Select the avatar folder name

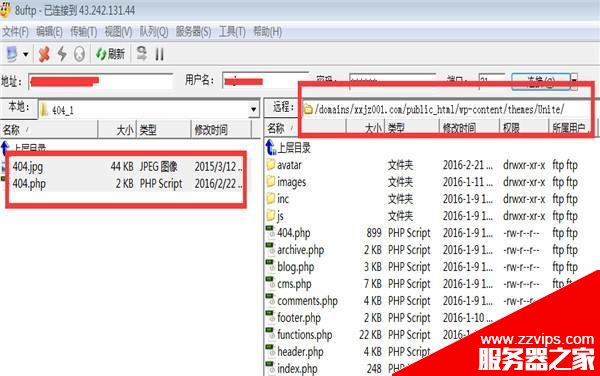point(289,165)
